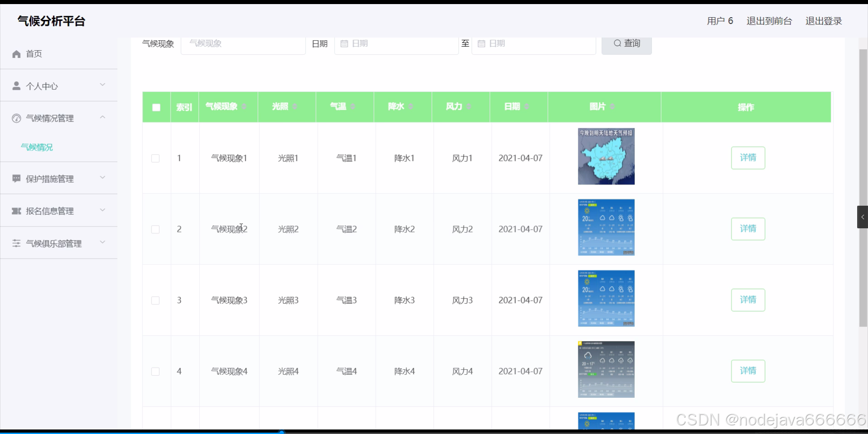
Task: Open the forecast image thumbnail in row 3
Action: (606, 298)
